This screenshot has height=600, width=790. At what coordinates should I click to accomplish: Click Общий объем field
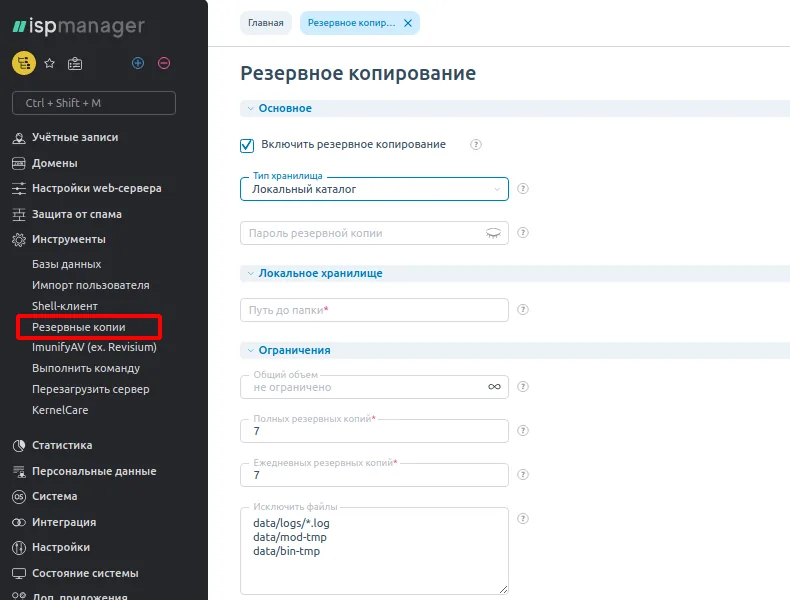374,387
